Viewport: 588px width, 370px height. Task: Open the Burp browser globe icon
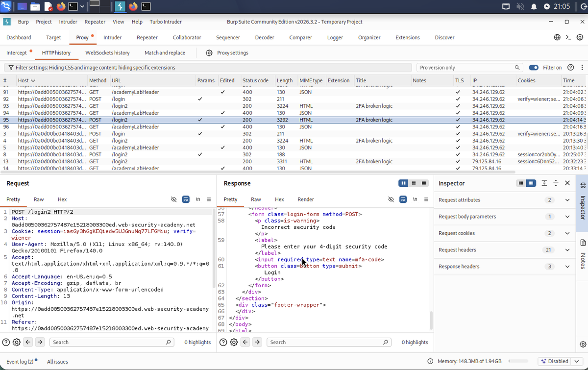coord(557,37)
